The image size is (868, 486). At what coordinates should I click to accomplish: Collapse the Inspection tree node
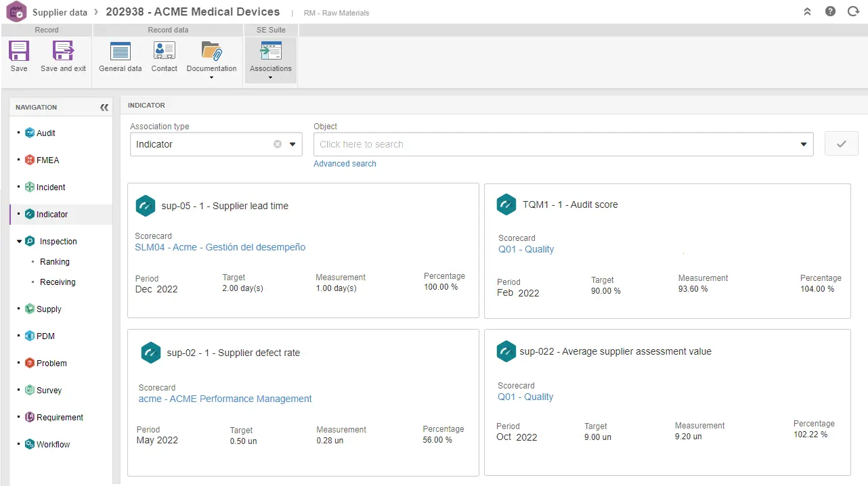tap(20, 241)
